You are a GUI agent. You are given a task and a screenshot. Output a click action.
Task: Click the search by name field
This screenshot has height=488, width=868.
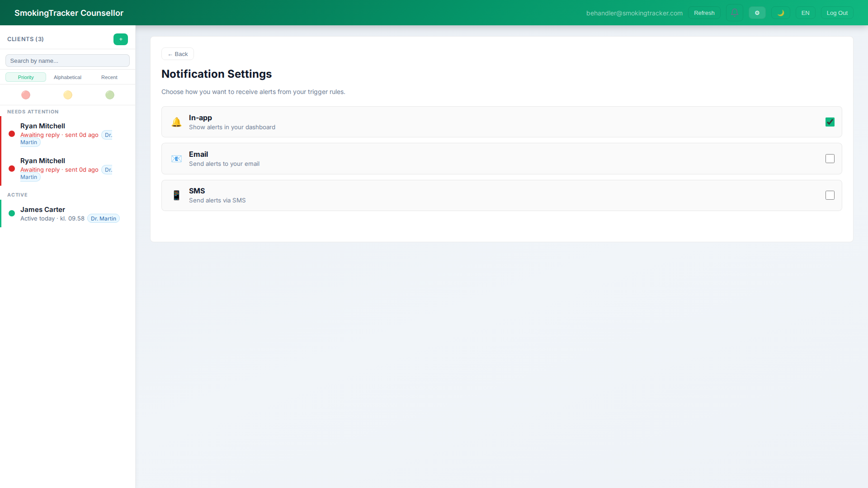(67, 60)
